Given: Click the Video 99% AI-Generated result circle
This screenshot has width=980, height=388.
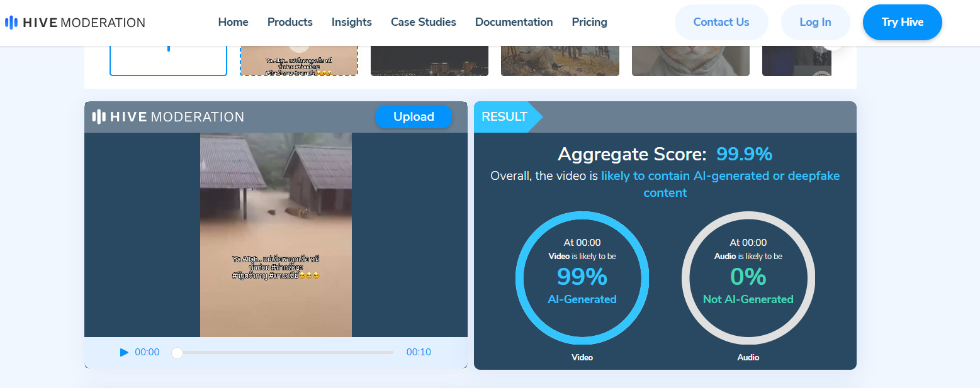Looking at the screenshot, I should 582,277.
